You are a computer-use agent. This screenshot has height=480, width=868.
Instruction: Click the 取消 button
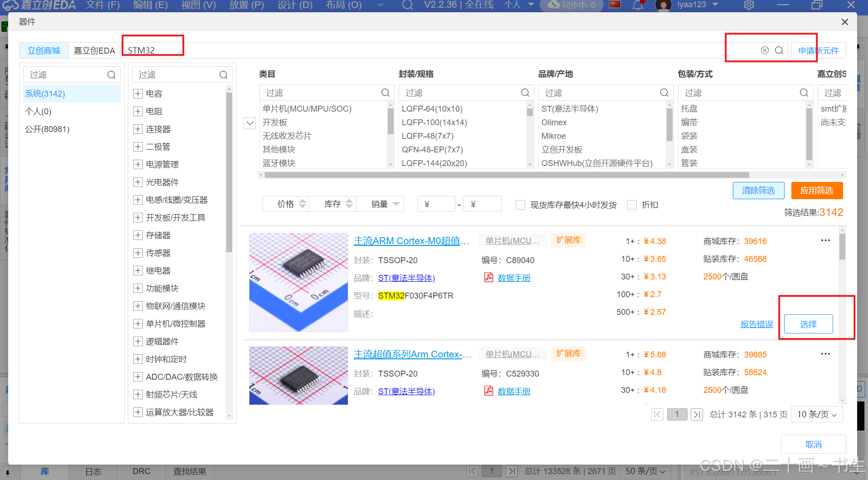tap(813, 444)
